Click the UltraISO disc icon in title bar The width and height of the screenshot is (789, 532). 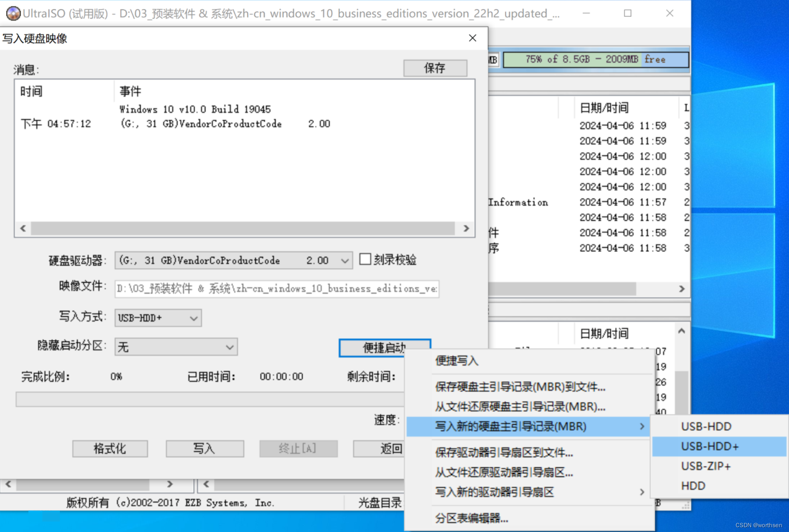(13, 14)
